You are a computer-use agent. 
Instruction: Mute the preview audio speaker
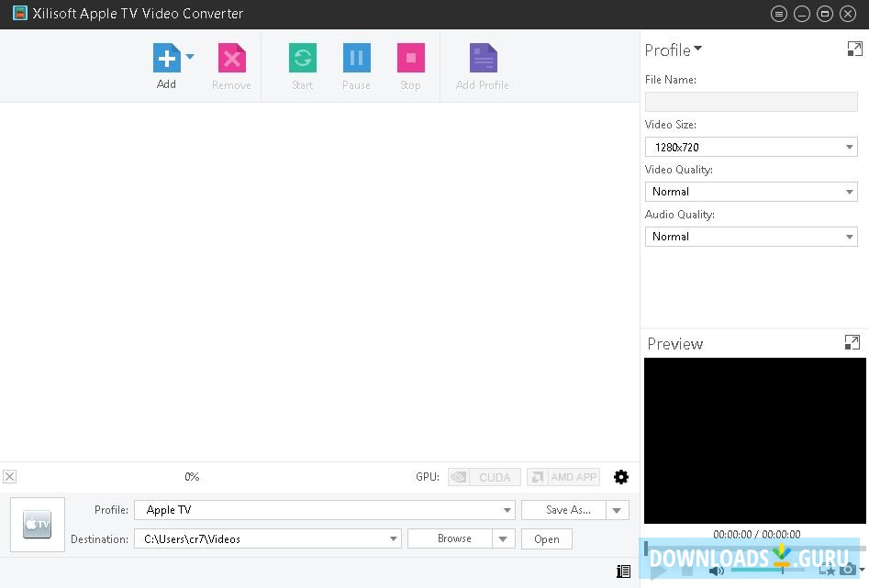[717, 571]
